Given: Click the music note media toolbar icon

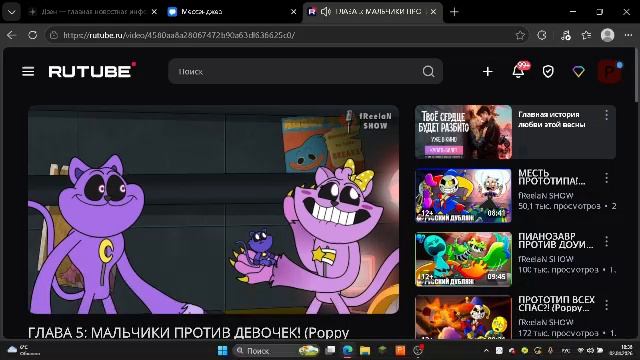Looking at the screenshot, I should (x=565, y=35).
